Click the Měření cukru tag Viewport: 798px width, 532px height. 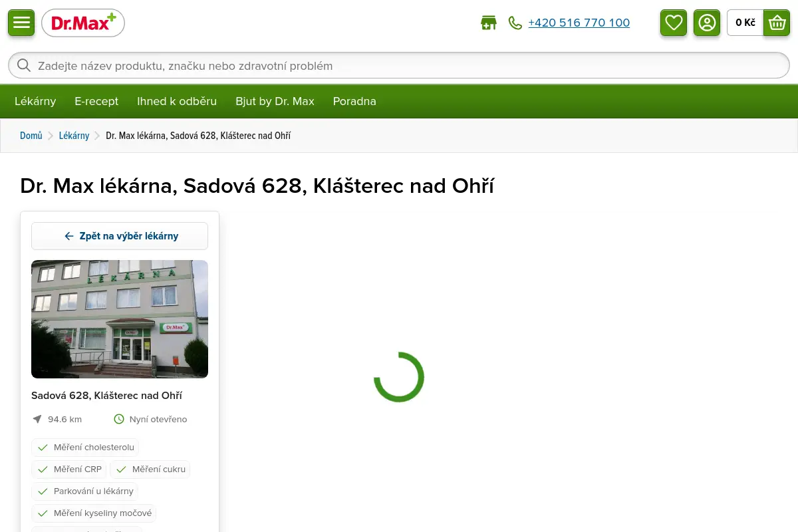(x=150, y=469)
